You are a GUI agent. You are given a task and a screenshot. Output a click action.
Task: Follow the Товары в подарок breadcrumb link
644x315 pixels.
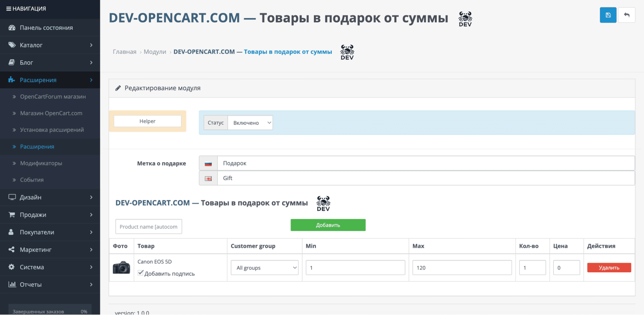253,52
